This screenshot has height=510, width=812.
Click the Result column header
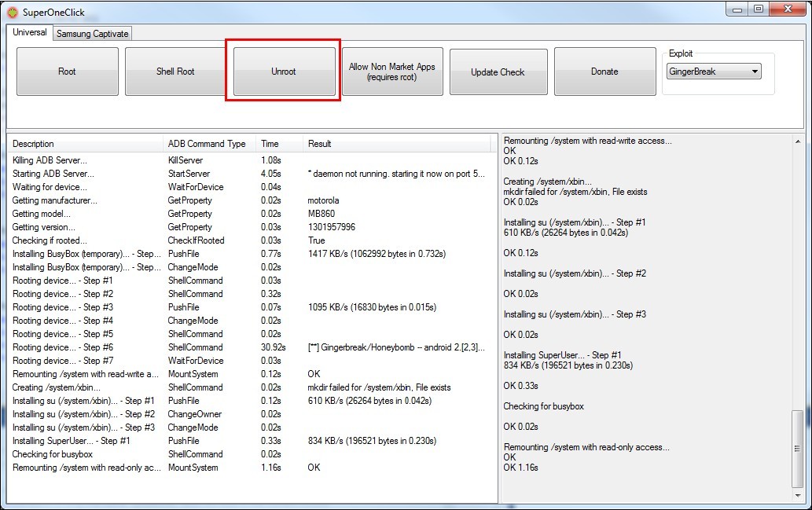pyautogui.click(x=399, y=144)
